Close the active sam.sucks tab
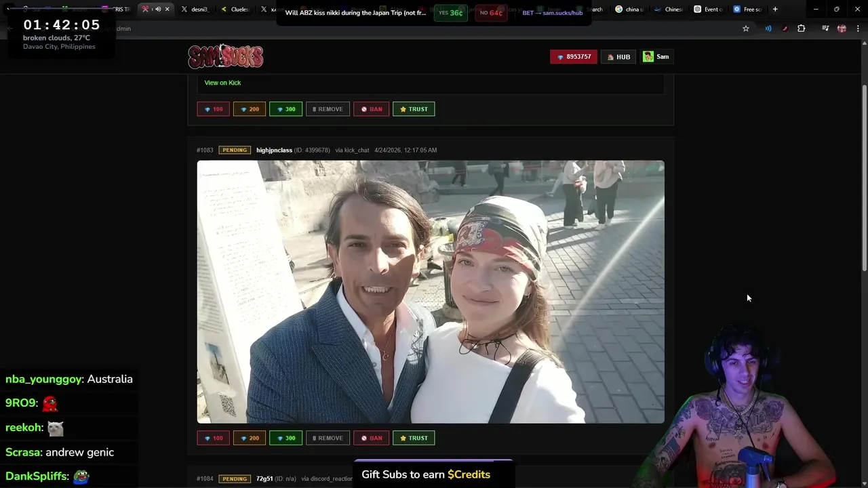Screen dimensions: 868x488 [167, 9]
